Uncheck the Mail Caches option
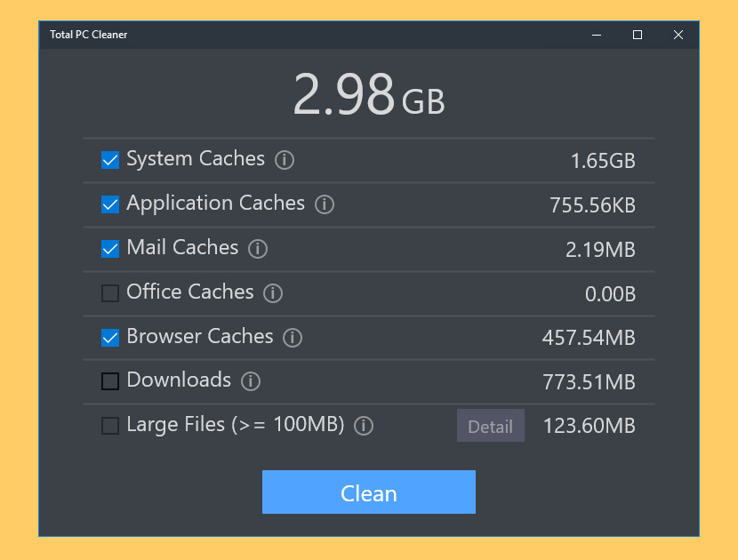This screenshot has width=738, height=560. coord(109,249)
